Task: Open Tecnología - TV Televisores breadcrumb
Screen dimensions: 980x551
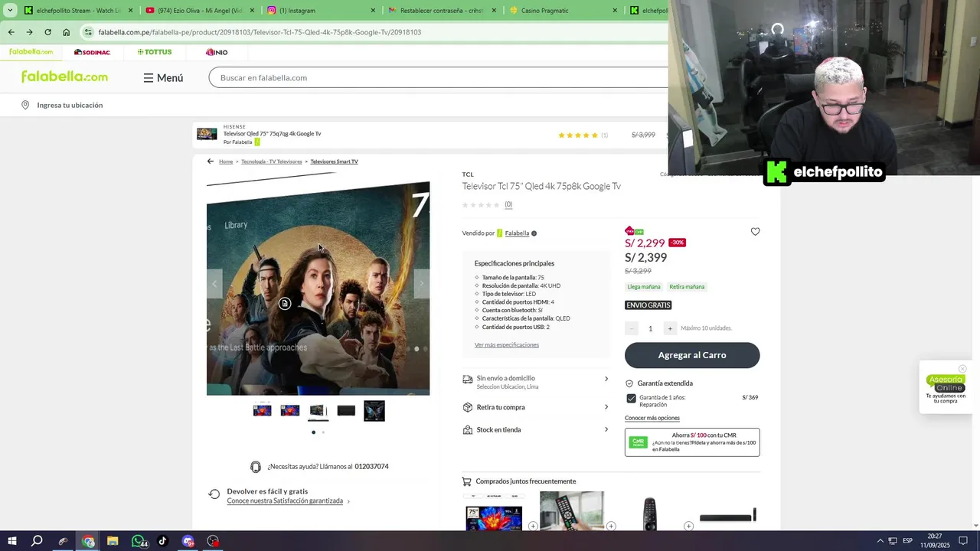Action: 272,161
